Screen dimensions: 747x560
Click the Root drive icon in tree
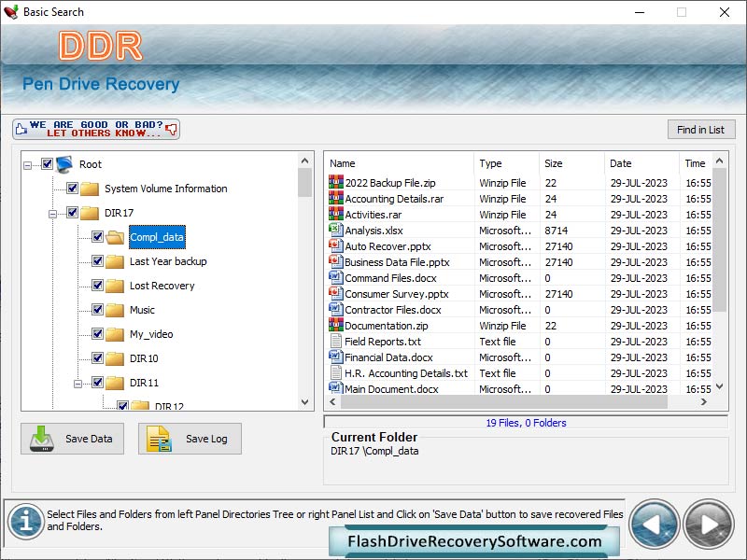[x=63, y=164]
